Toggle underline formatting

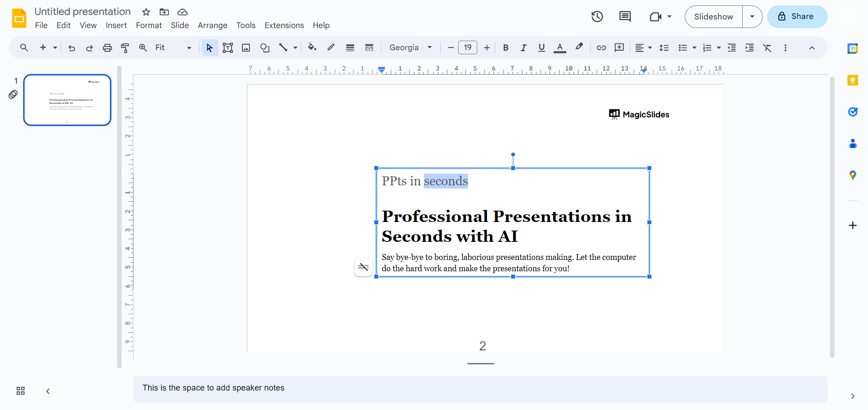tap(541, 48)
